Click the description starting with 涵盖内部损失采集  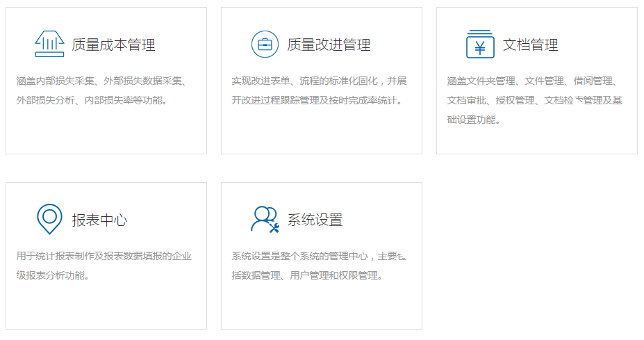click(x=101, y=90)
